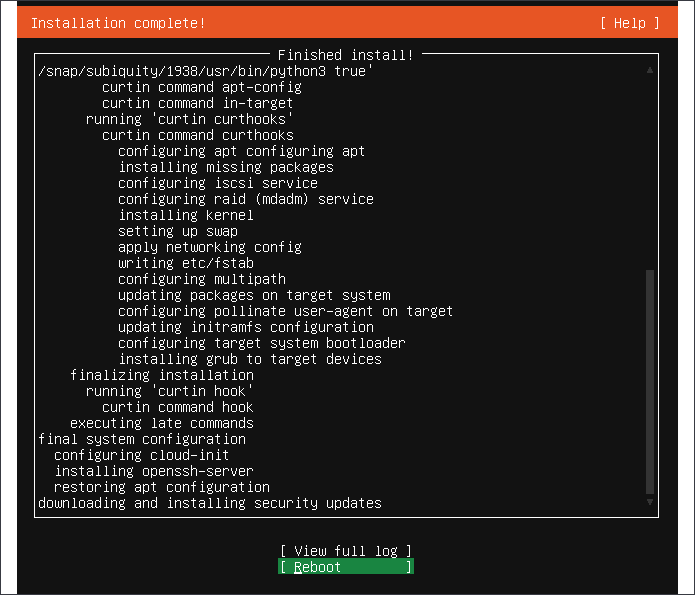Click the Reboot button
This screenshot has height=595, width=695.
(x=346, y=567)
